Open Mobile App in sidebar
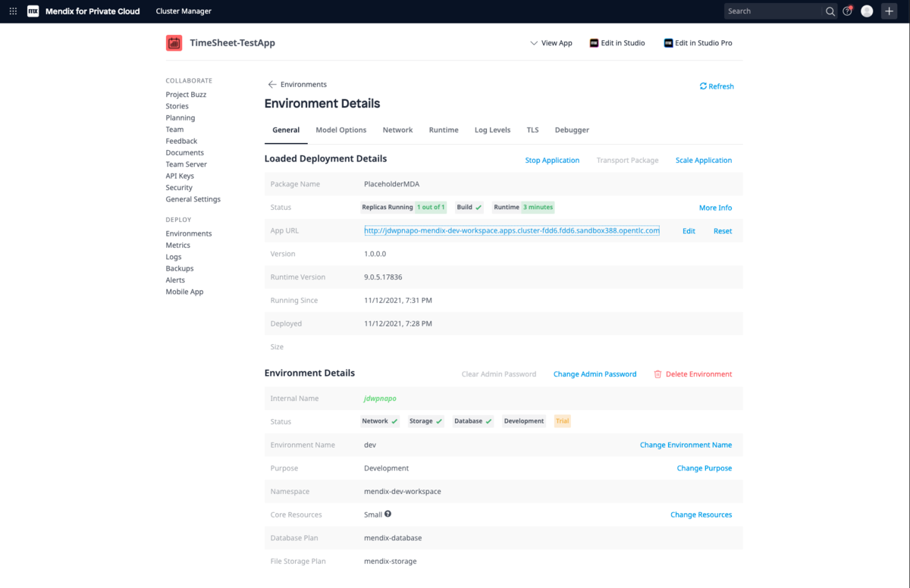 coord(184,292)
